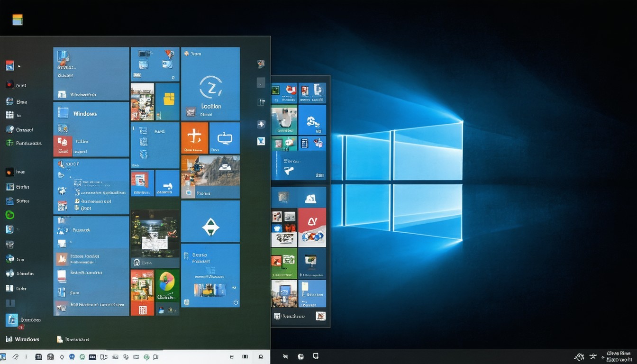Open the blue tile with monitor outline icon
The image size is (637, 364).
[x=224, y=138]
